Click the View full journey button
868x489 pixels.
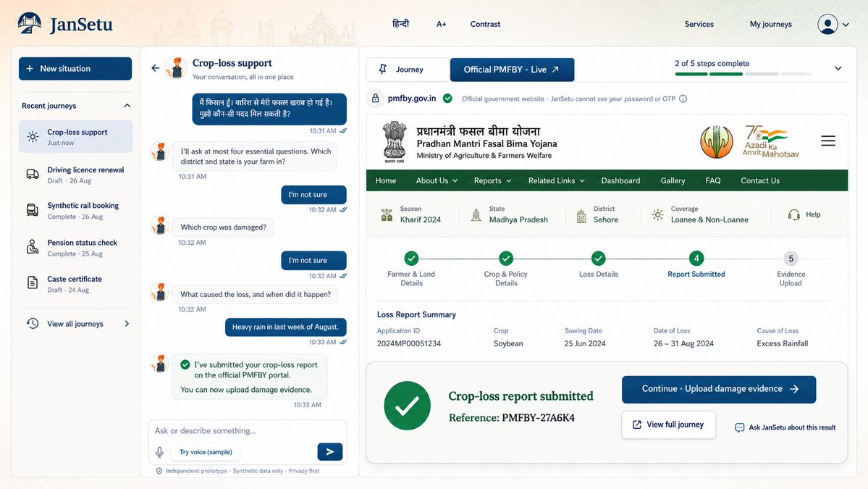[x=669, y=425]
